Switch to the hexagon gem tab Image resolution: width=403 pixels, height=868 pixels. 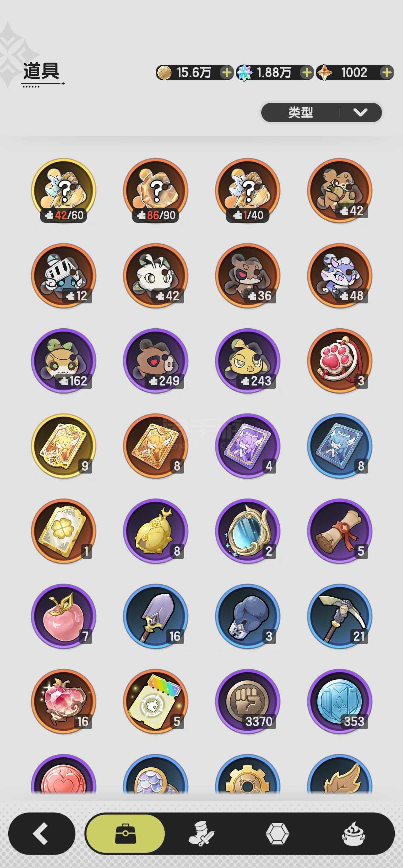[277, 834]
